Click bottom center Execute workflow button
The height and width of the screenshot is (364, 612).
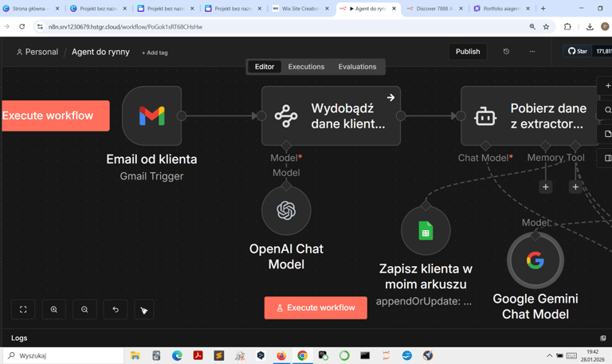(316, 307)
